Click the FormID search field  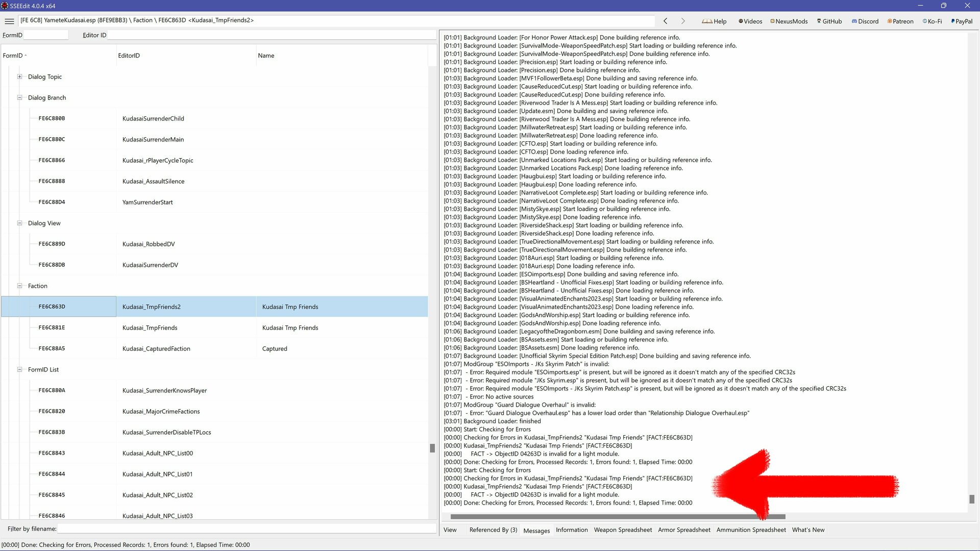coord(46,35)
